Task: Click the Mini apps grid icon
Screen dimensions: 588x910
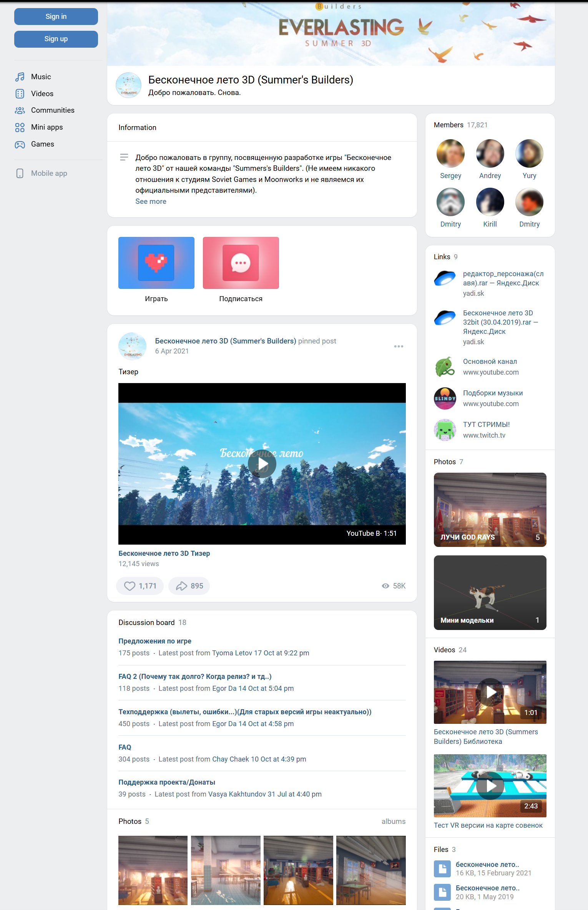Action: (x=20, y=127)
